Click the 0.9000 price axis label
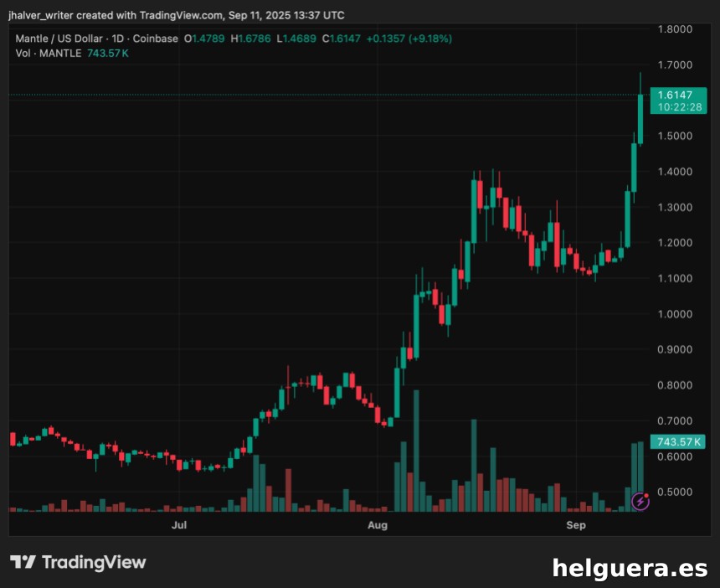 [675, 349]
